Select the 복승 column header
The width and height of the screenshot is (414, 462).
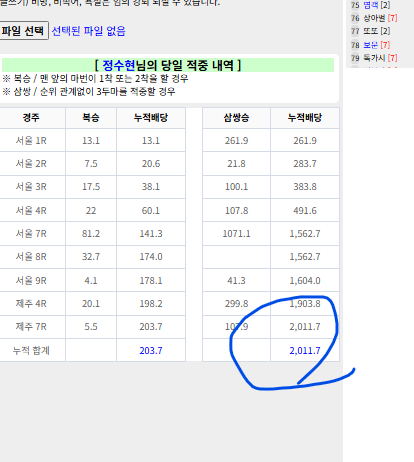[x=91, y=118]
